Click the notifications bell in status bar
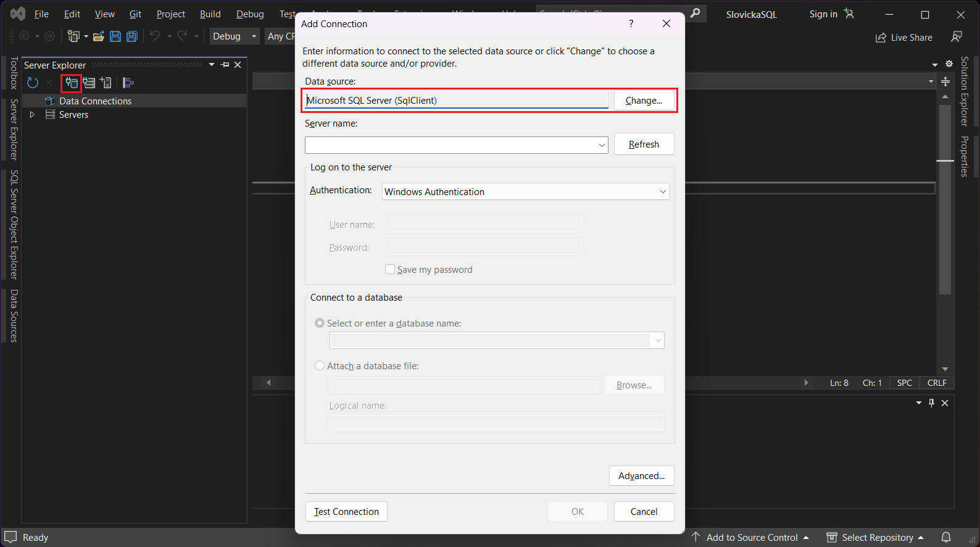980x547 pixels. [x=945, y=537]
